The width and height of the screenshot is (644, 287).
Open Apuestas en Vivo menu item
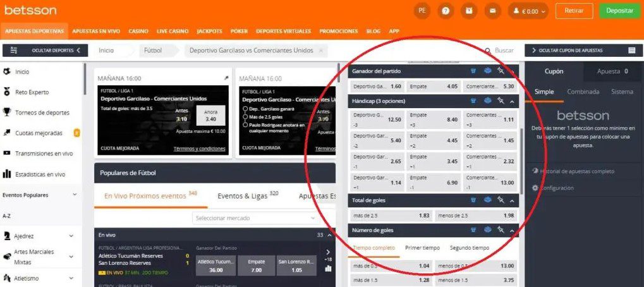[x=96, y=31]
